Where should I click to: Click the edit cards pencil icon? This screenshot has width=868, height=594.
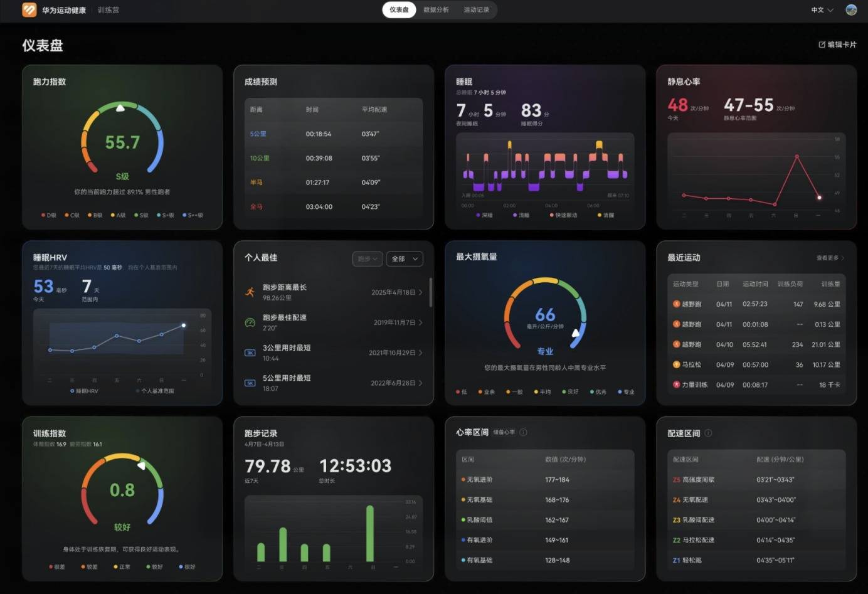822,45
